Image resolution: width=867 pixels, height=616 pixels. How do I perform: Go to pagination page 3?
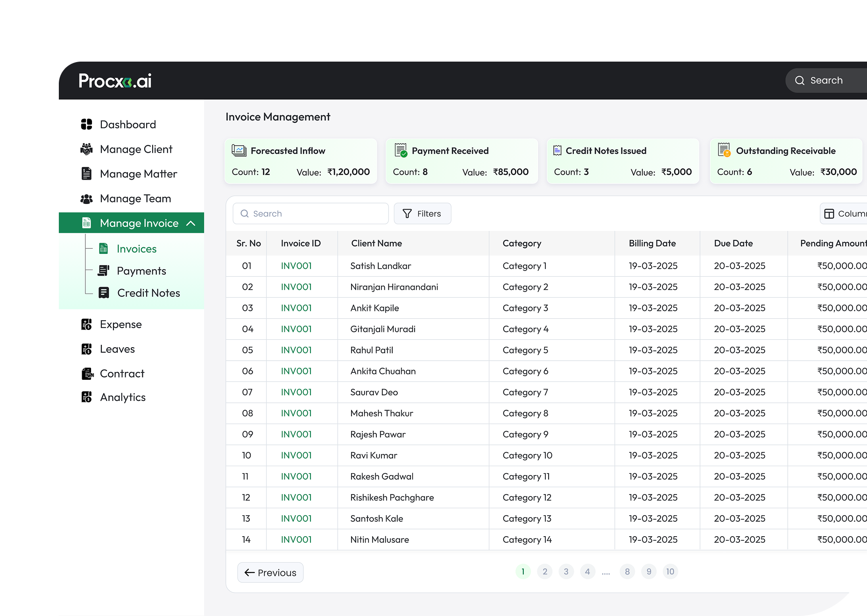pyautogui.click(x=566, y=572)
